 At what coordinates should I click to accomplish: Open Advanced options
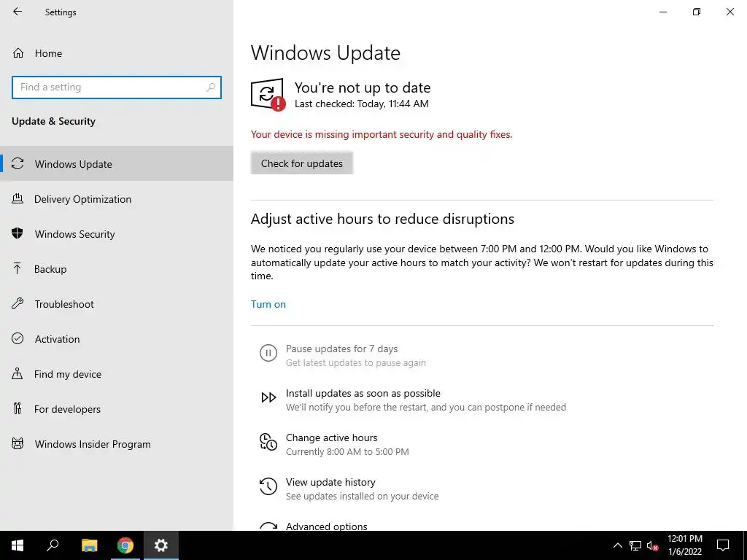point(326,526)
